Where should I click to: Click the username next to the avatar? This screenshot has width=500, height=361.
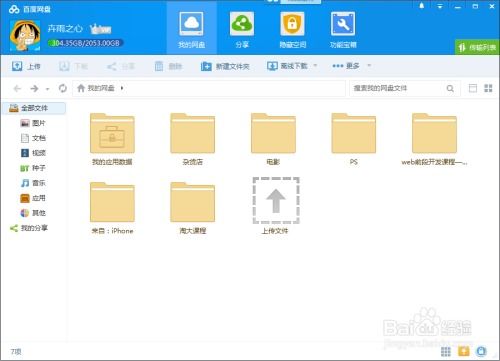[x=65, y=28]
